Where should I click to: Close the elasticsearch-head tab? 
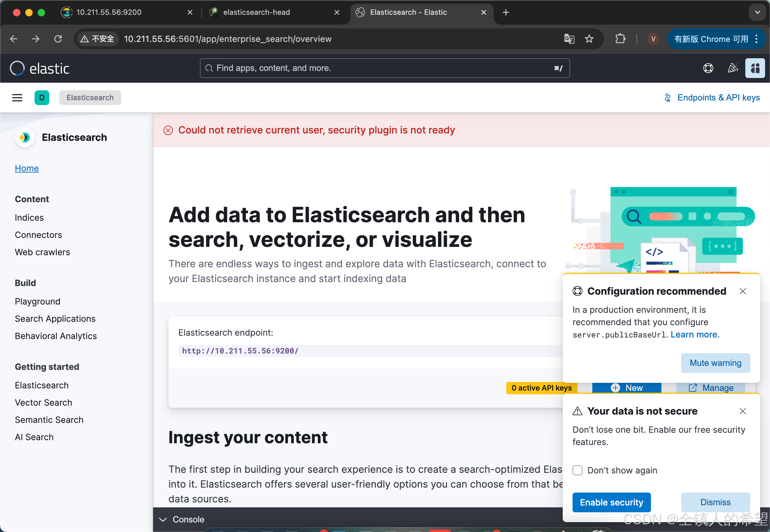(337, 12)
